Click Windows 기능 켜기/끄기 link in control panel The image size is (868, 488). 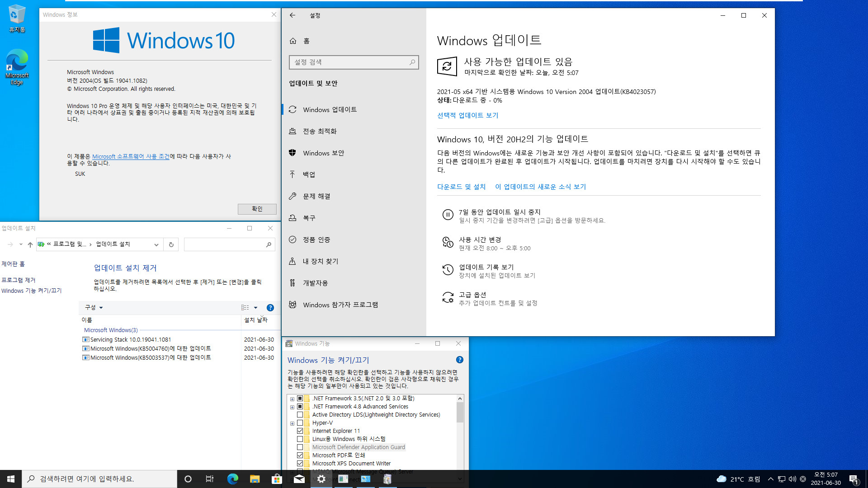tap(31, 291)
